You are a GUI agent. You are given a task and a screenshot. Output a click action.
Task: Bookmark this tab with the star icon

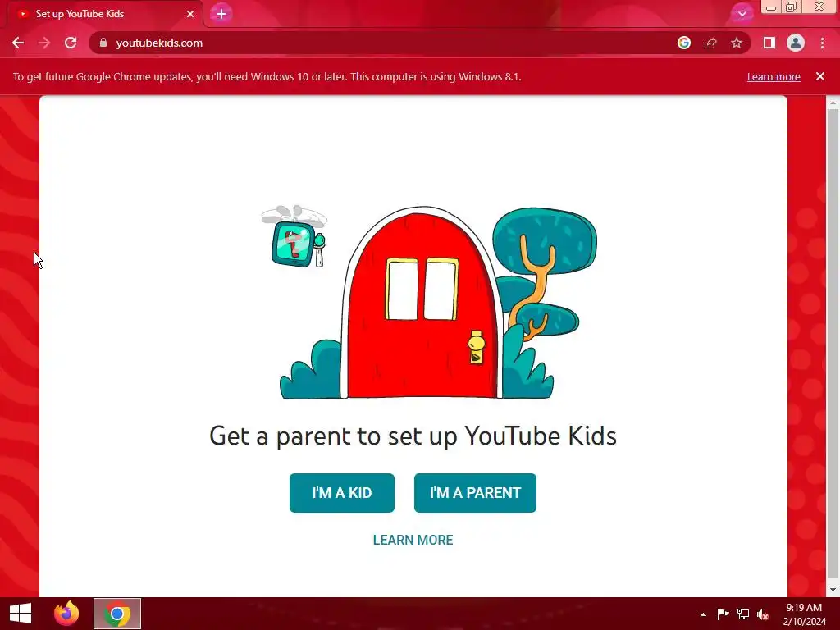pyautogui.click(x=737, y=43)
